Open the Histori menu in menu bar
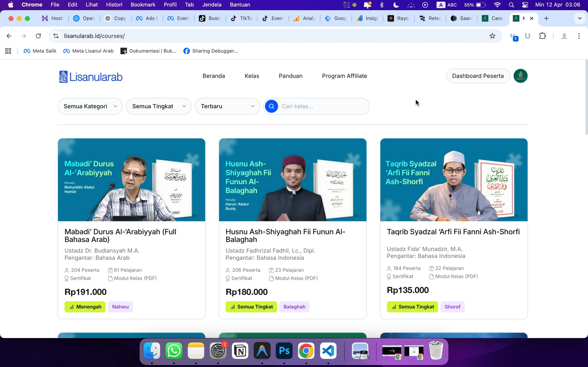The width and height of the screenshot is (588, 367). [x=114, y=5]
